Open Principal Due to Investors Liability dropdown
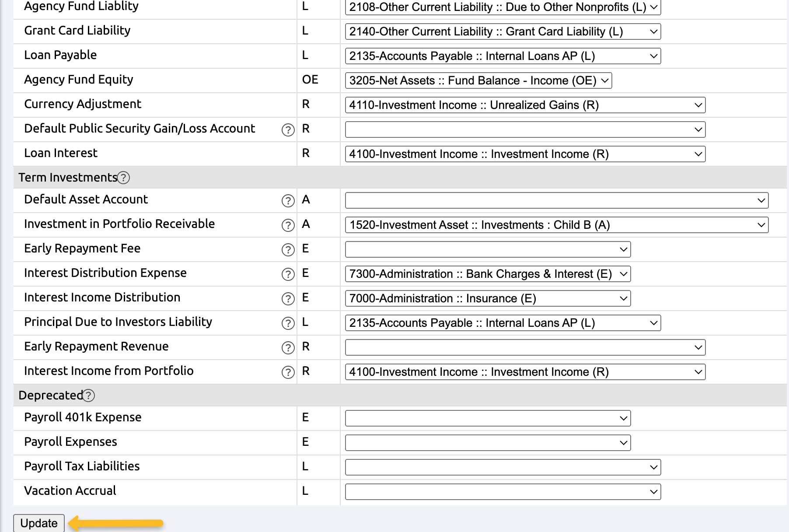Screen dimensions: 789x532 click(503, 323)
